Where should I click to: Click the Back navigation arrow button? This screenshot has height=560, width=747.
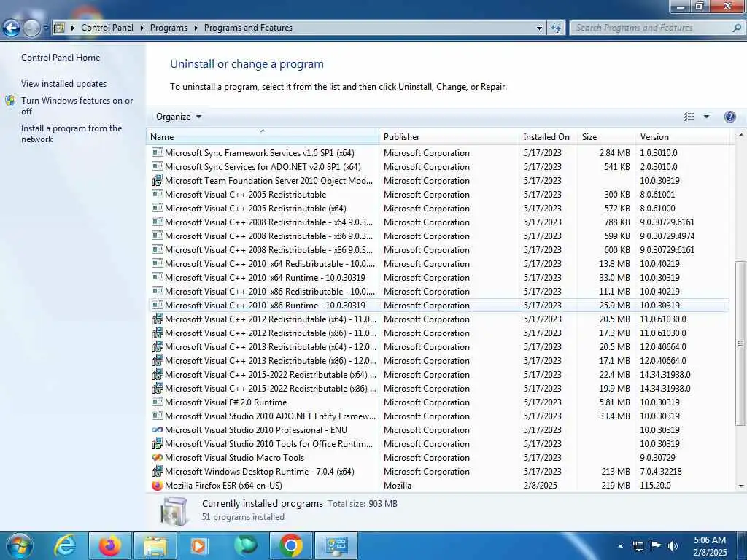point(12,28)
